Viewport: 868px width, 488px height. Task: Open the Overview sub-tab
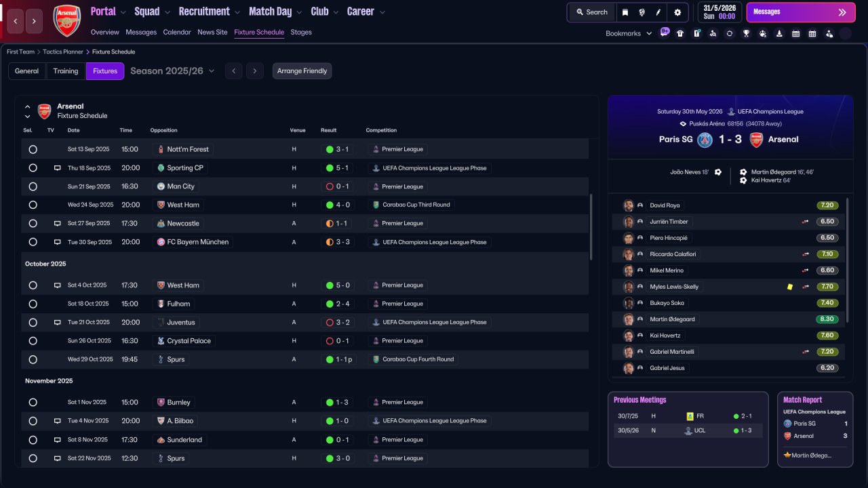coord(104,33)
